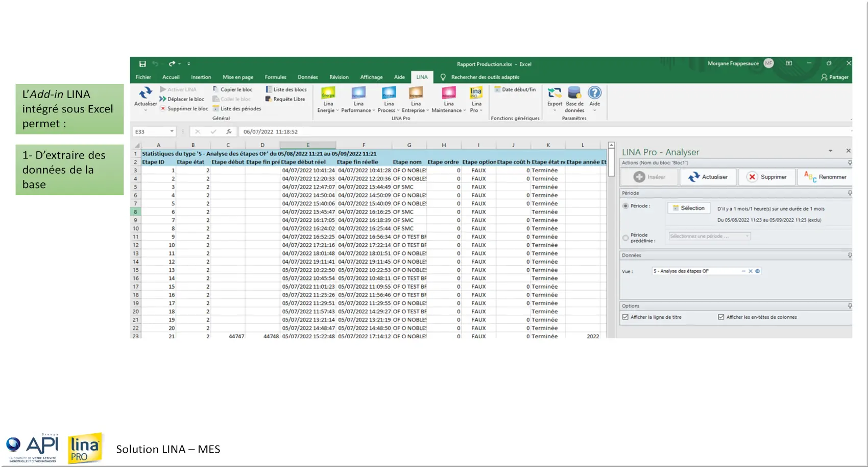
Task: Click the Redo arrow icon
Action: [x=172, y=64]
